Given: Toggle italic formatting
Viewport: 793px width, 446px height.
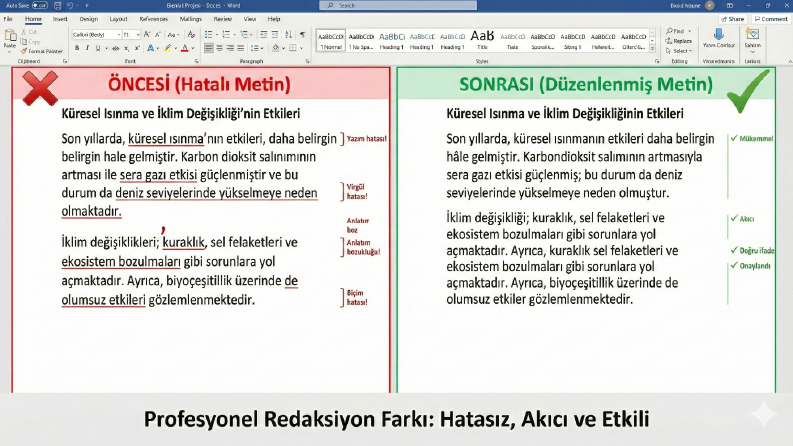Looking at the screenshot, I should [87, 48].
